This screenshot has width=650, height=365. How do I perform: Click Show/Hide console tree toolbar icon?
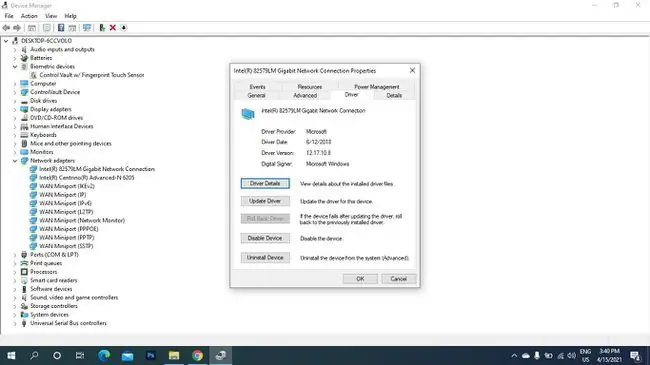click(x=32, y=28)
